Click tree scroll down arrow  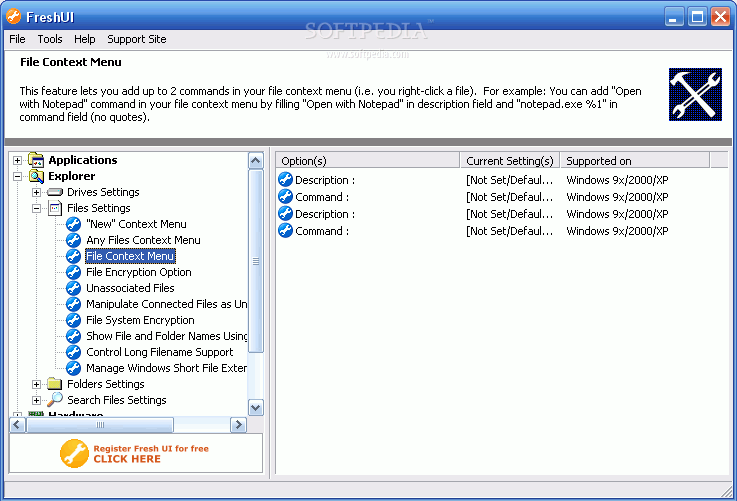point(256,407)
